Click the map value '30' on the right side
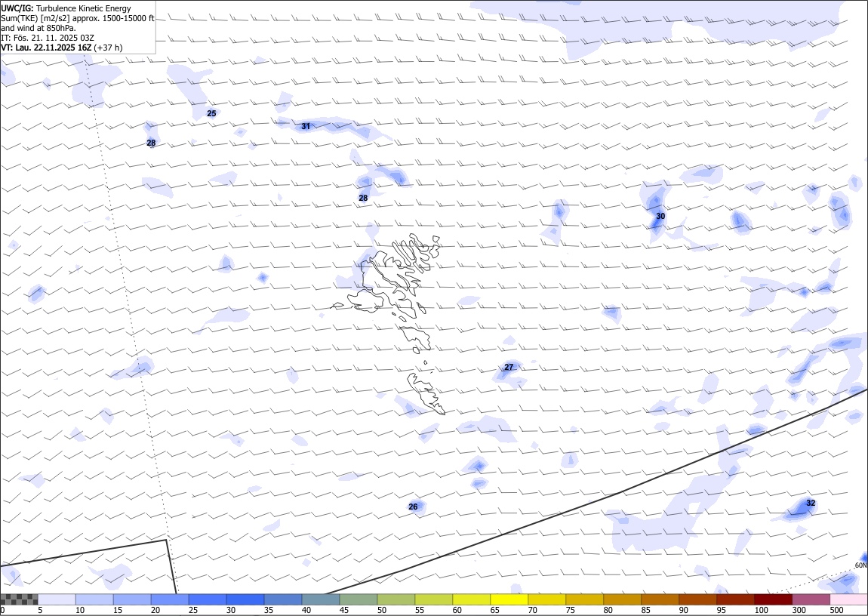The height and width of the screenshot is (616, 868). click(x=660, y=216)
